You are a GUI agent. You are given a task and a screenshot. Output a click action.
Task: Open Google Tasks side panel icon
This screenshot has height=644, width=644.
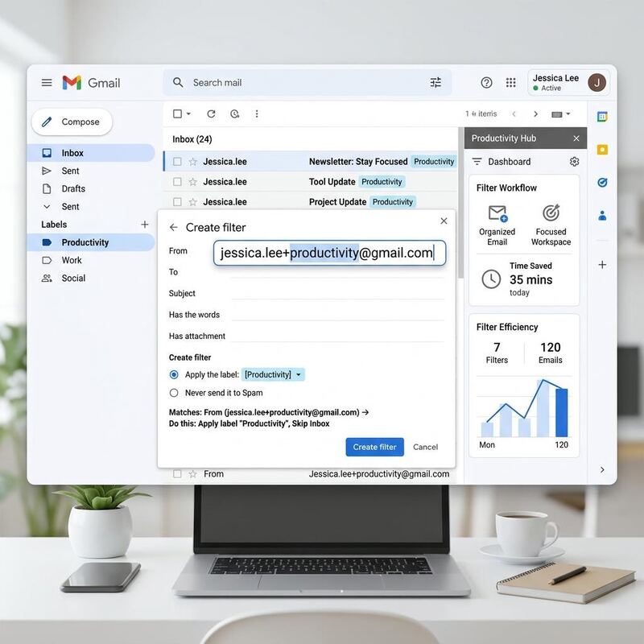[x=602, y=183]
